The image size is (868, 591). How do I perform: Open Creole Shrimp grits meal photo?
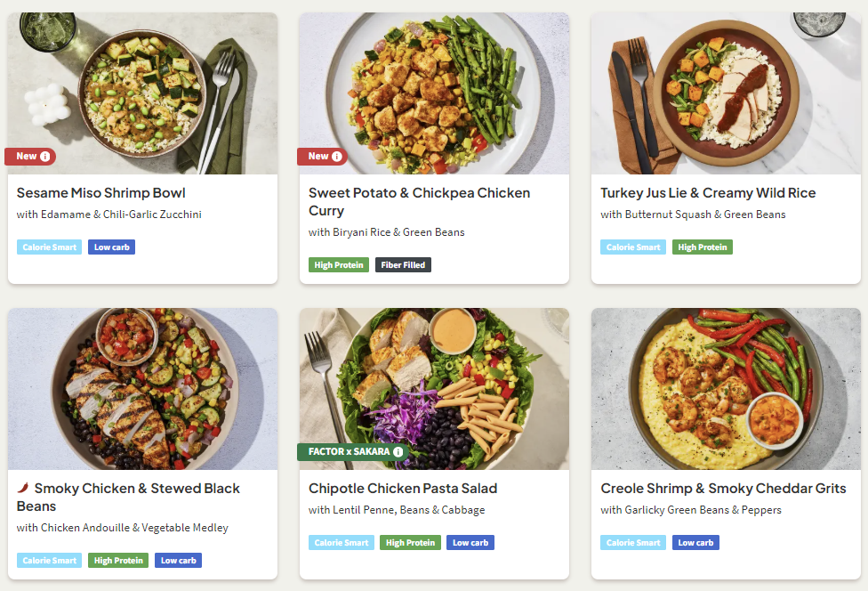(x=726, y=388)
